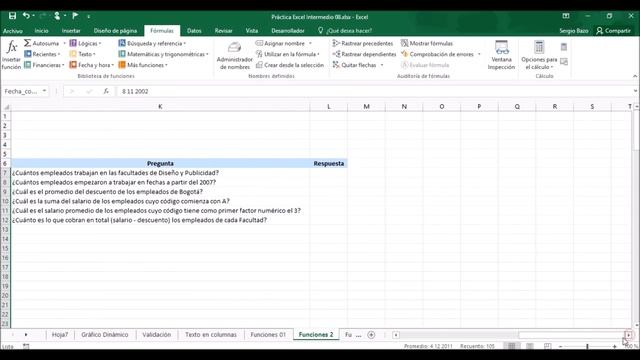Switch to Normal view
This screenshot has height=360, width=640.
pyautogui.click(x=512, y=346)
